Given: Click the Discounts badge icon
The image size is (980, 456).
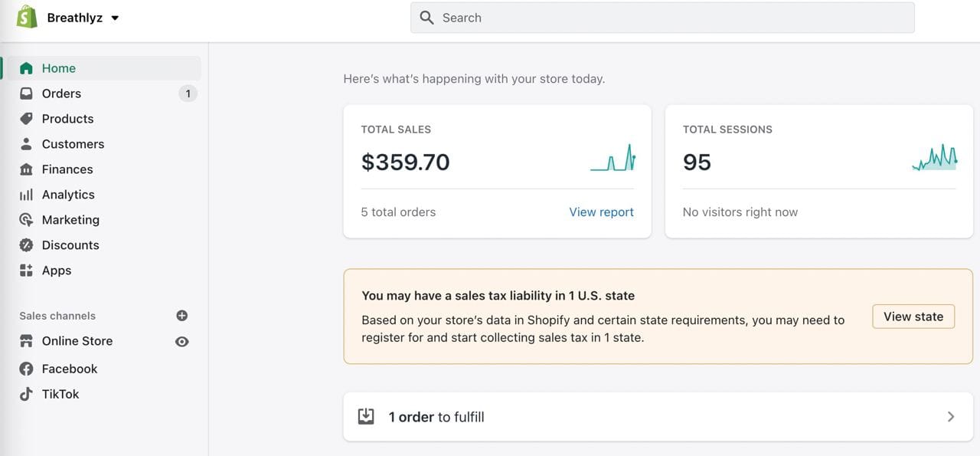Looking at the screenshot, I should click(x=26, y=245).
